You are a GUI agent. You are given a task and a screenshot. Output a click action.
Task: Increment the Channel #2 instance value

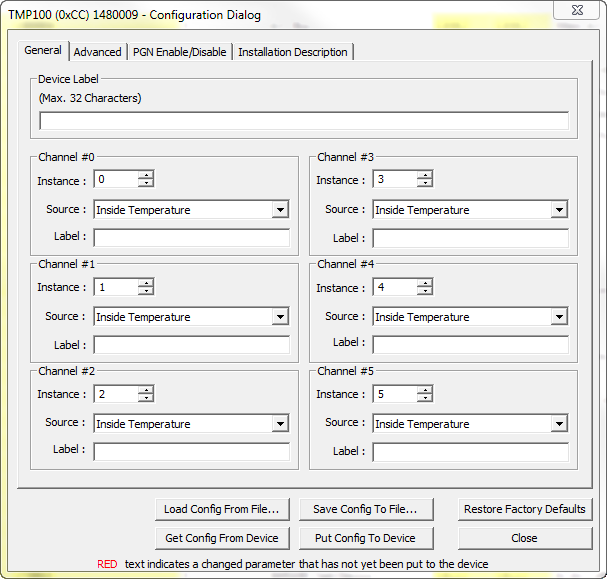[146, 389]
